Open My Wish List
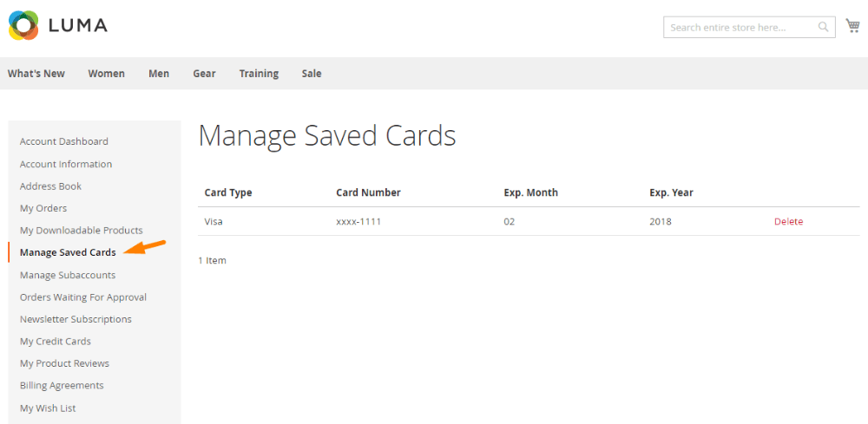 pos(49,408)
